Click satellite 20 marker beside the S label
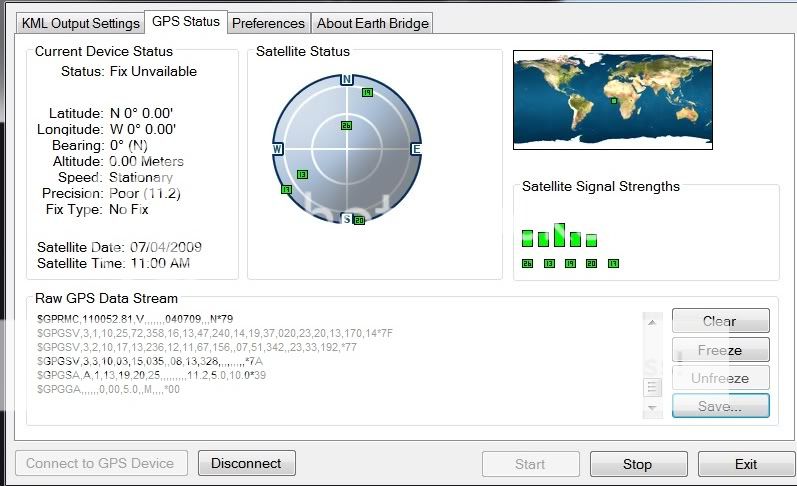Screen dimensions: 797x486 359,220
